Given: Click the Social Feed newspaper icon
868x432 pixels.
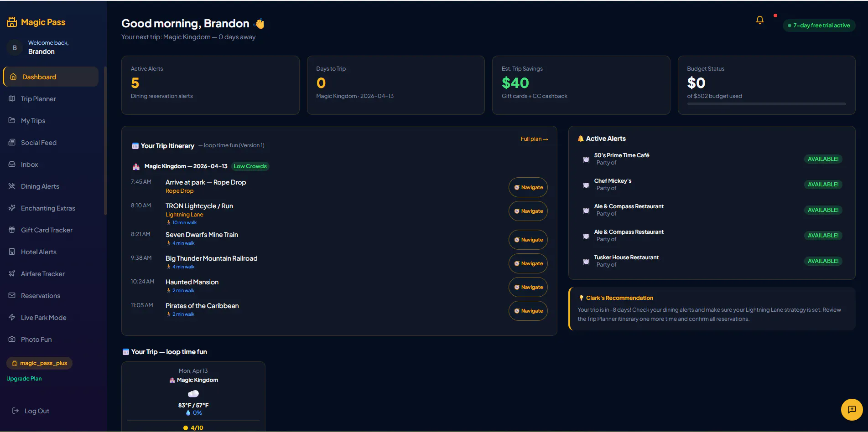Looking at the screenshot, I should 12,143.
